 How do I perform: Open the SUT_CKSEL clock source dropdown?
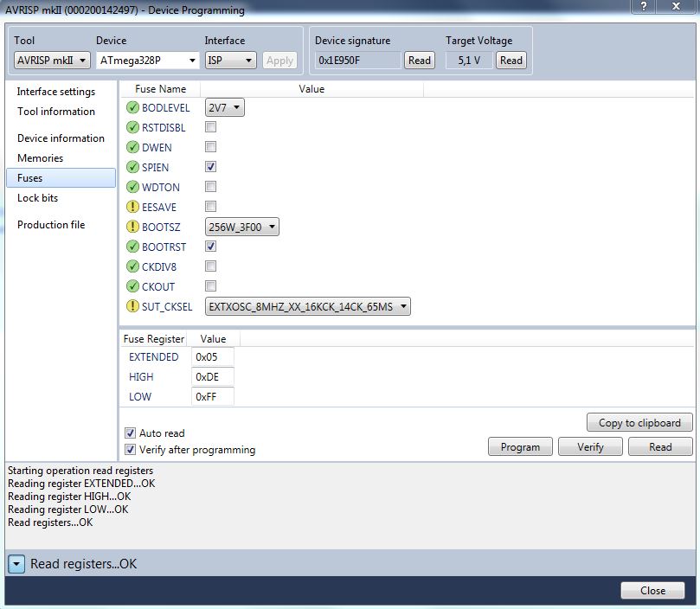307,307
